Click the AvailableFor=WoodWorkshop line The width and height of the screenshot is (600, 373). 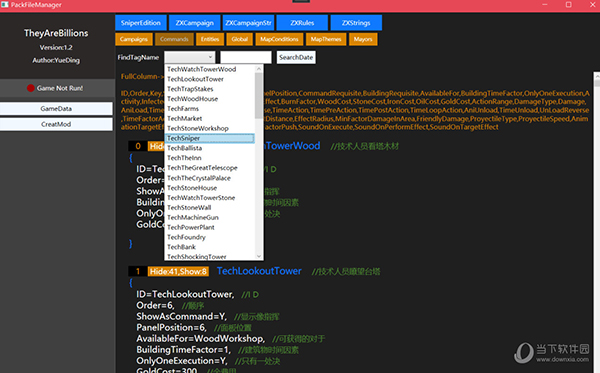coord(201,339)
